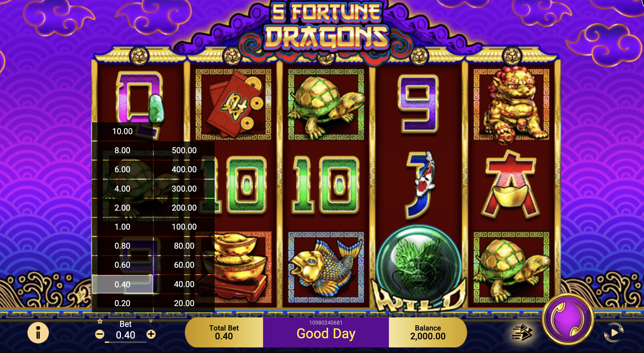Image resolution: width=644 pixels, height=353 pixels.
Task: Click the highlighted 0.40 bet
Action: (x=122, y=284)
